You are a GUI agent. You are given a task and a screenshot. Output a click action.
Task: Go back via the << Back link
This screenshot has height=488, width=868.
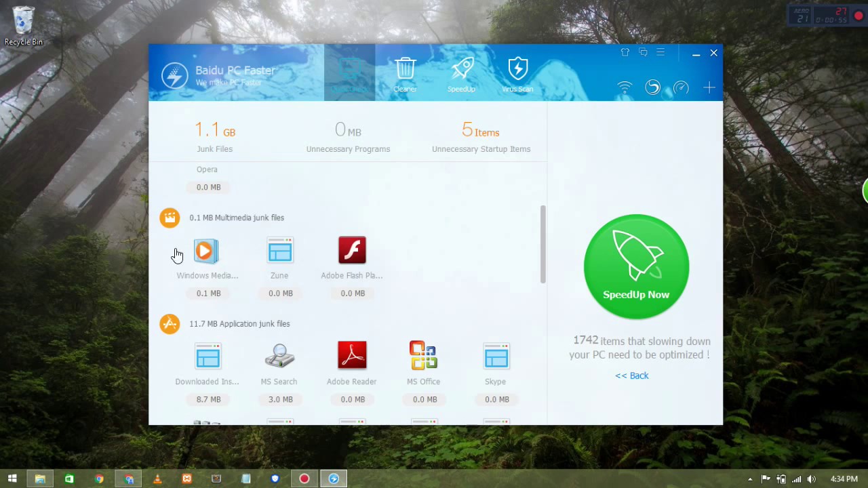click(x=632, y=375)
